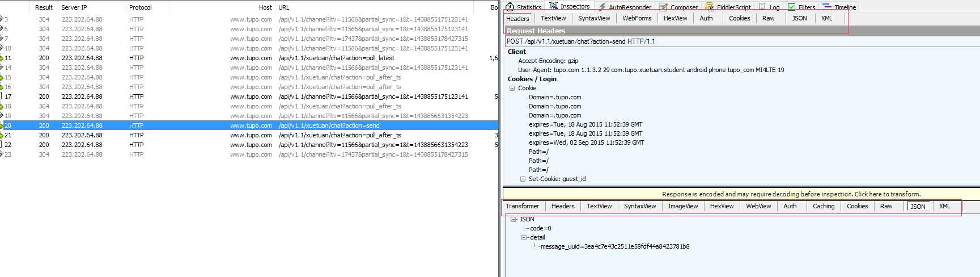Image resolution: width=980 pixels, height=277 pixels.
Task: Select request TextView inspector tab
Action: [x=553, y=18]
